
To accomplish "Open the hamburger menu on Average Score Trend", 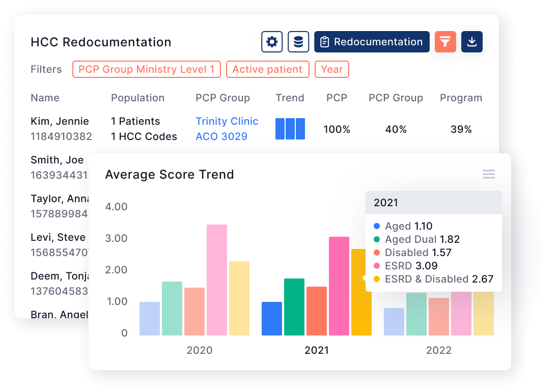I will [488, 174].
